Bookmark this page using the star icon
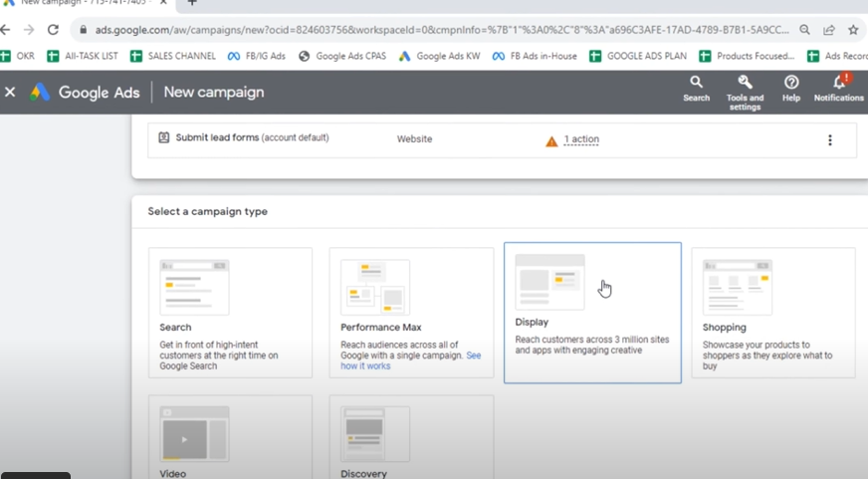Screen dimensions: 868x479 click(853, 30)
